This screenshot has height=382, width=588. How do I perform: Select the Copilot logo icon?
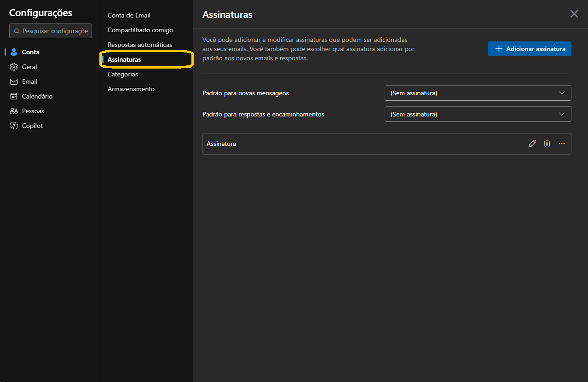click(14, 126)
